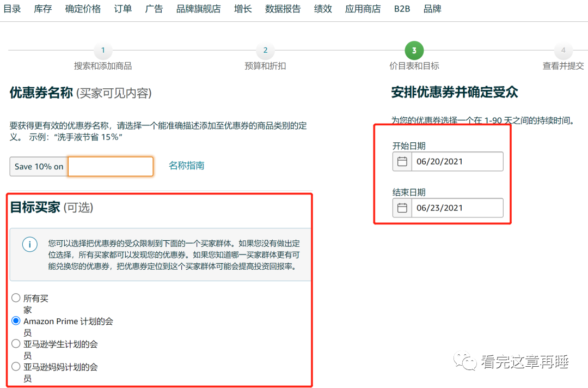Open the 订单 menu
The image size is (588, 388).
123,9
